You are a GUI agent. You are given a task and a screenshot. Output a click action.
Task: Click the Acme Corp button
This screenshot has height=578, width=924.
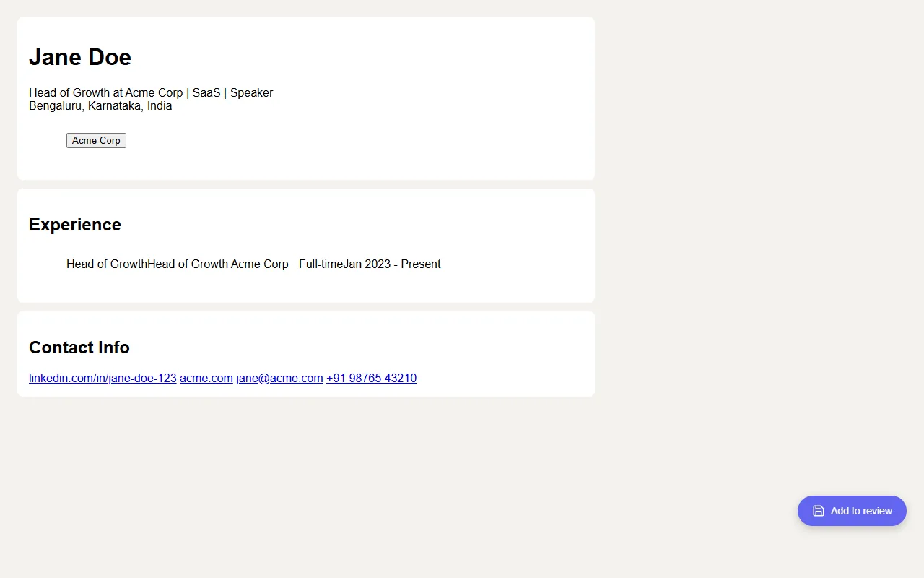click(96, 141)
